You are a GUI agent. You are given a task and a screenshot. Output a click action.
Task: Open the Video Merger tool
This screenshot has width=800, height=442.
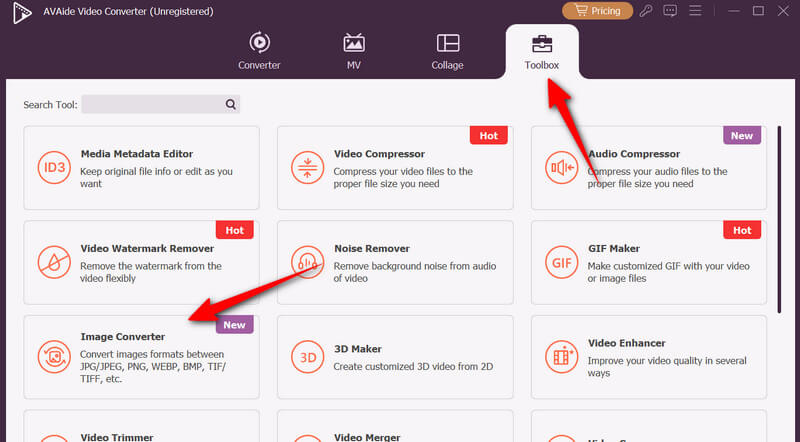click(367, 437)
